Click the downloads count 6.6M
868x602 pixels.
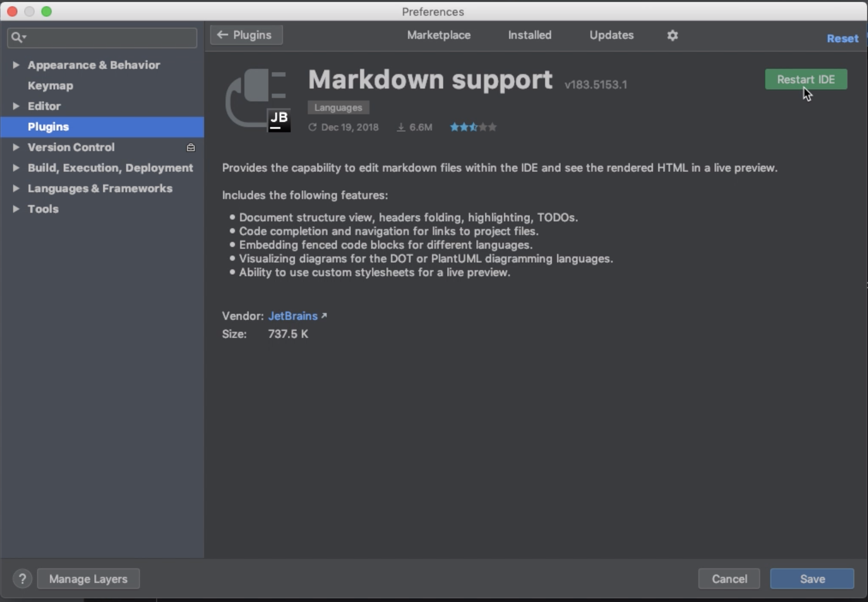(415, 127)
